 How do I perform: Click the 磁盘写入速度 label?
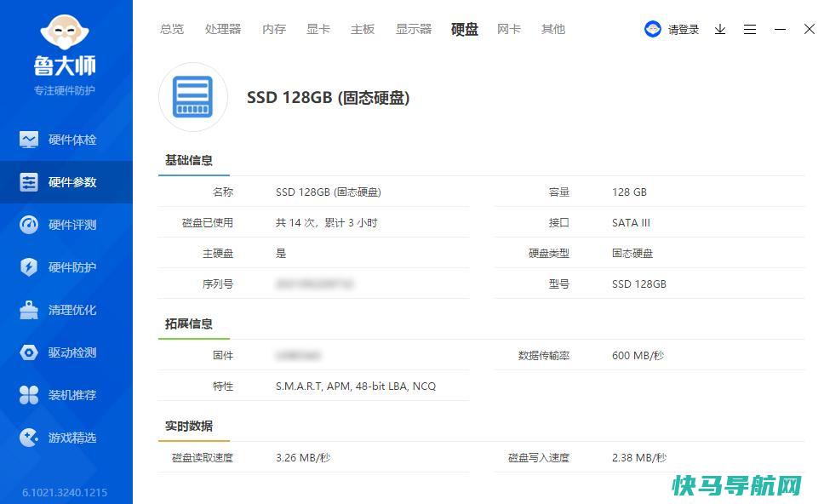539,457
